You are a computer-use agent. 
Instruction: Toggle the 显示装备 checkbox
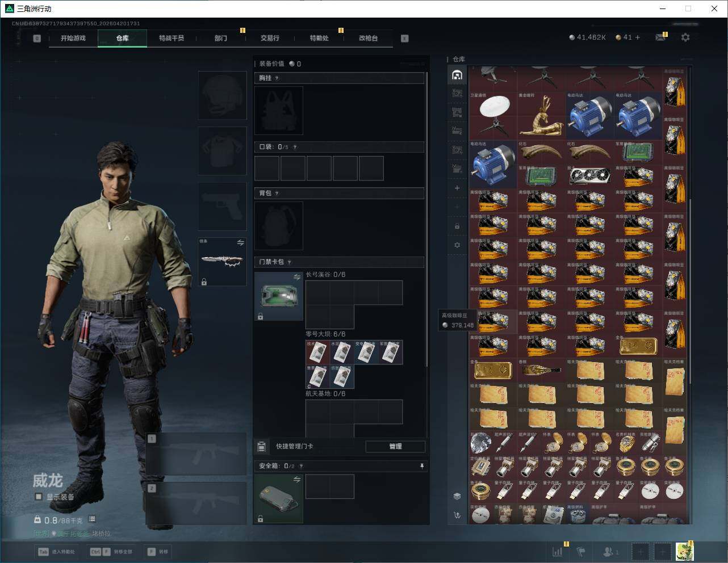click(x=39, y=497)
